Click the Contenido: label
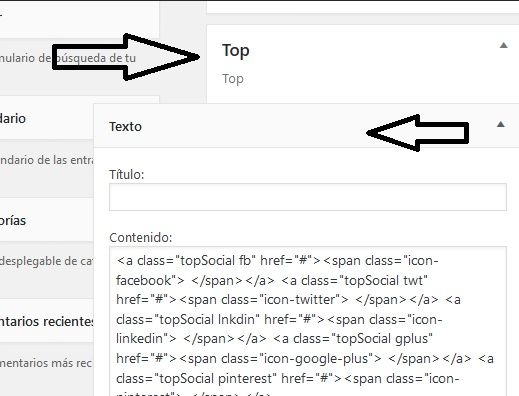 coord(141,237)
